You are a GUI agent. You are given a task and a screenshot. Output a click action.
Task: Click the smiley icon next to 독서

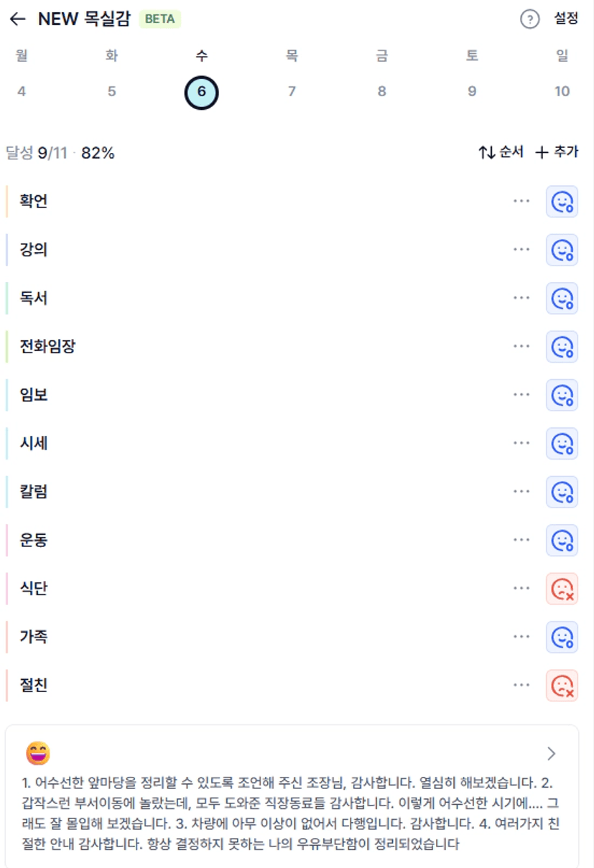[x=562, y=298]
